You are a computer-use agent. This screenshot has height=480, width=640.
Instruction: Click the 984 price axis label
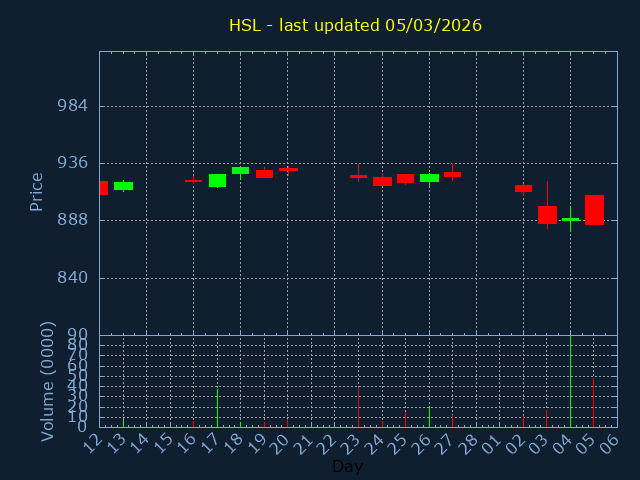(x=71, y=106)
